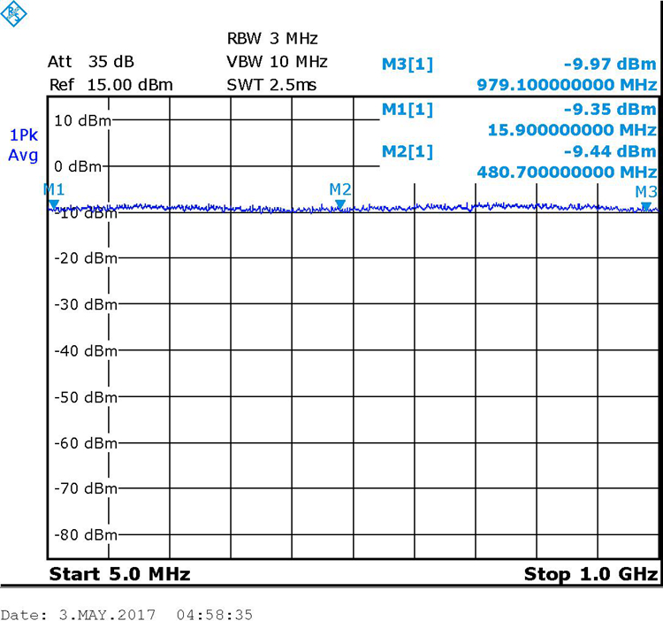
Task: Click the Start 5.0 MHz frequency field
Action: 119,574
